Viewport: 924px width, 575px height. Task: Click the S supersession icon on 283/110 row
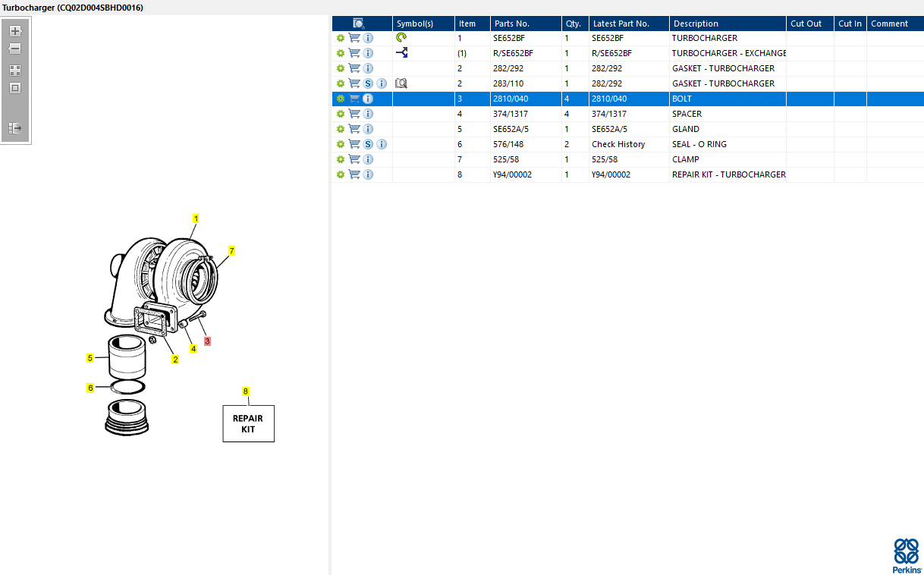click(x=368, y=83)
